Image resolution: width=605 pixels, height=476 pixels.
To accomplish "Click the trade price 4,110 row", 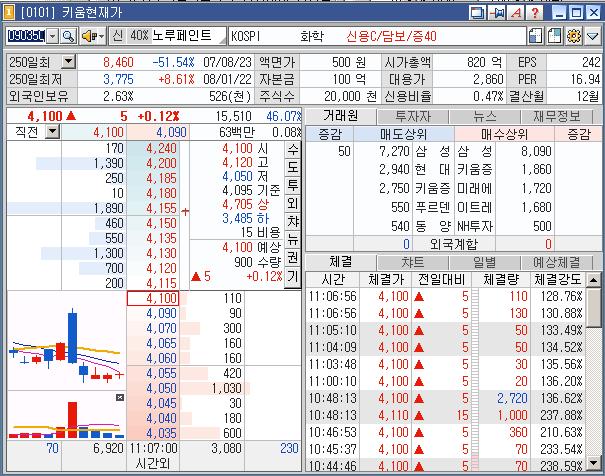I will click(445, 415).
